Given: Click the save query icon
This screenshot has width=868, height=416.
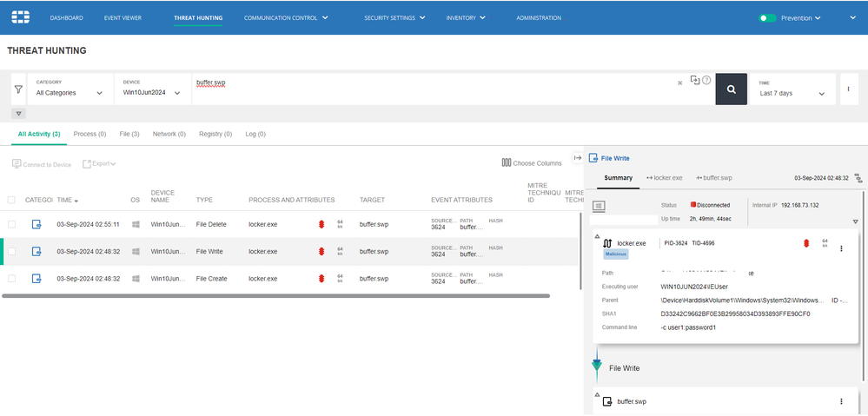Looking at the screenshot, I should tap(694, 80).
